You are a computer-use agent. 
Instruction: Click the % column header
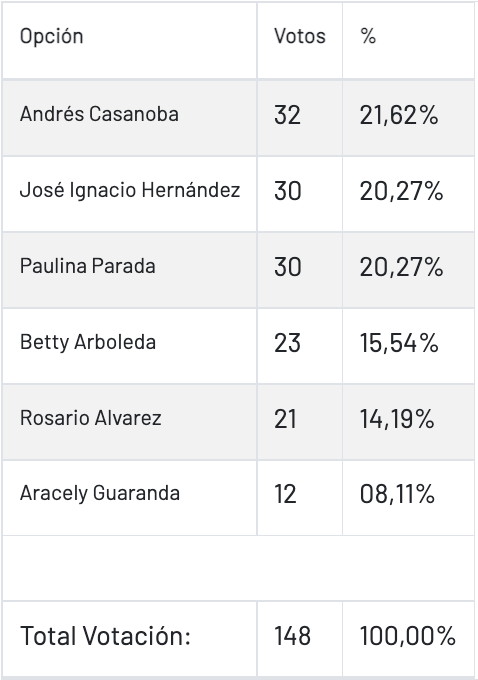point(409,41)
